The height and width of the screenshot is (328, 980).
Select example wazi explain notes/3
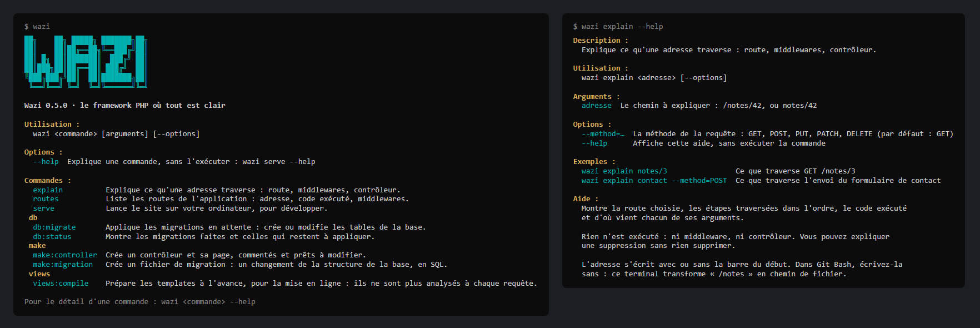point(624,171)
